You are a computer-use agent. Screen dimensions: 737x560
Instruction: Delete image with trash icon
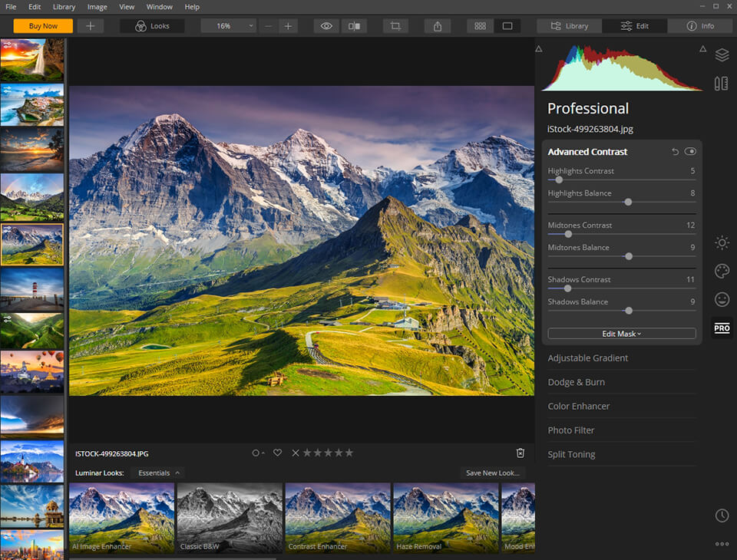521,453
